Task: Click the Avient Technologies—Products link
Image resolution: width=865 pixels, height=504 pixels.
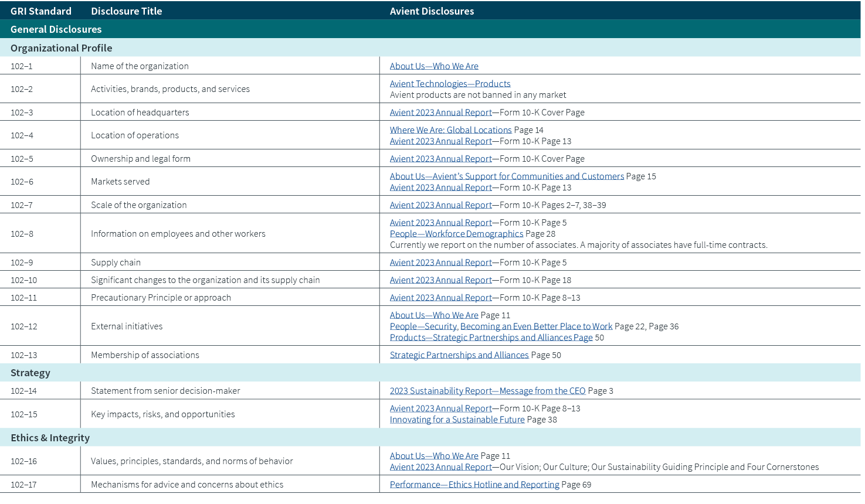Action: [450, 83]
